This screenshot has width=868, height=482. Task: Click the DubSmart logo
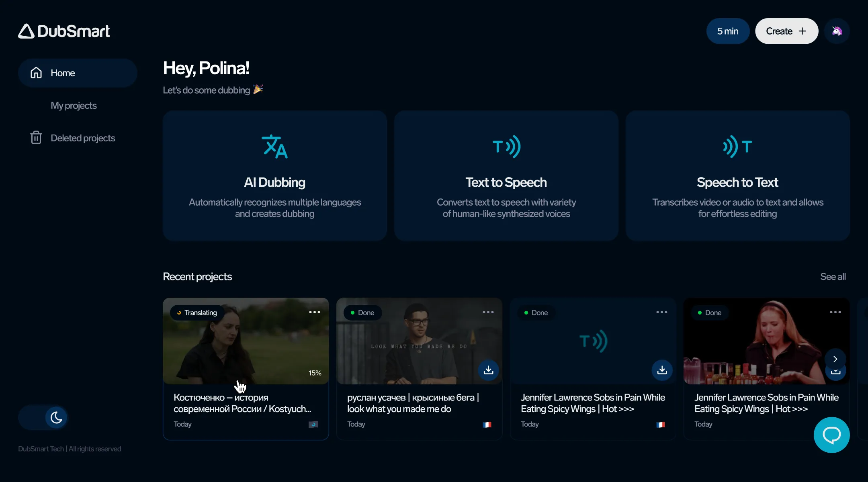[x=64, y=31]
